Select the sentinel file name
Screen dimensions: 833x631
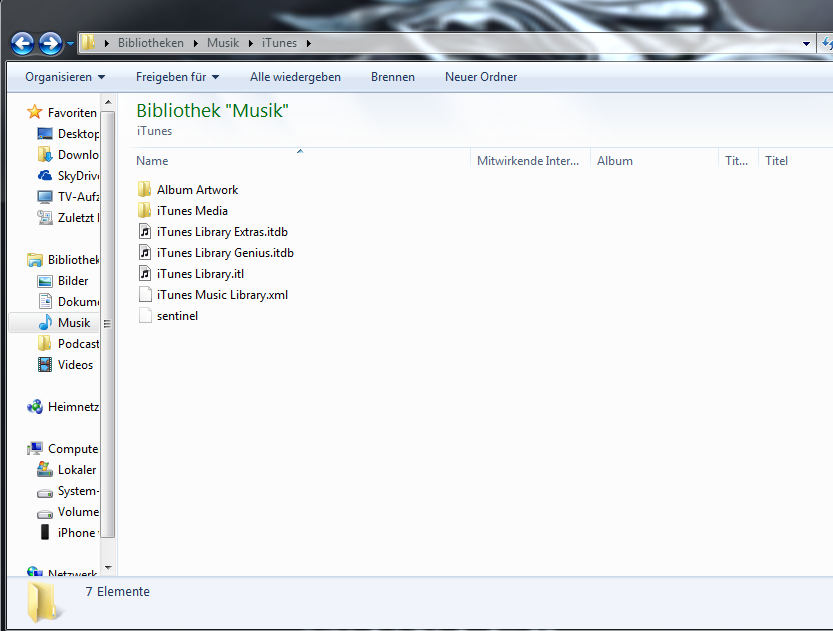click(x=177, y=316)
